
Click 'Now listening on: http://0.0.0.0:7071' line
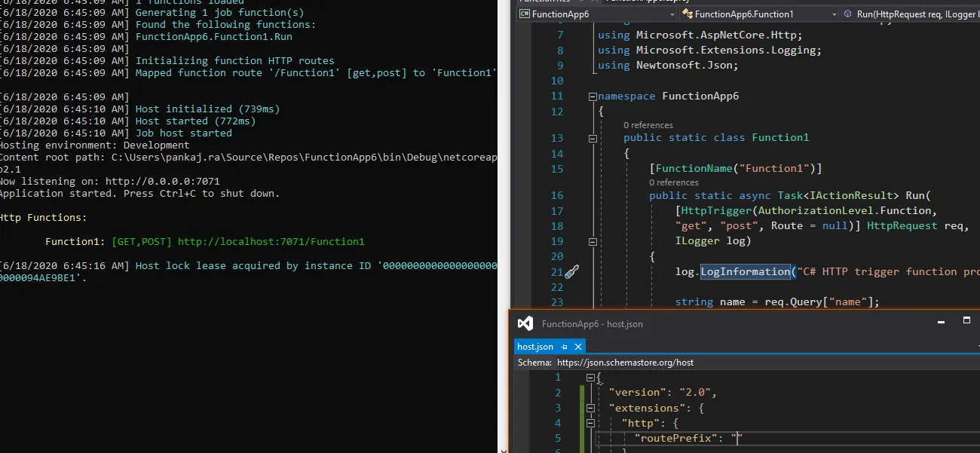click(110, 182)
